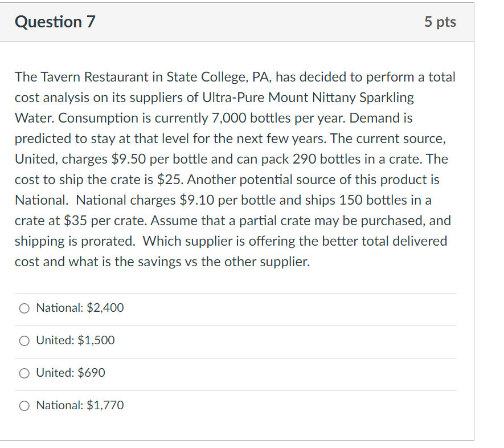Viewport: 504px width, 448px height.
Task: Click the radio circle beside United: $1,500
Action: [24, 340]
